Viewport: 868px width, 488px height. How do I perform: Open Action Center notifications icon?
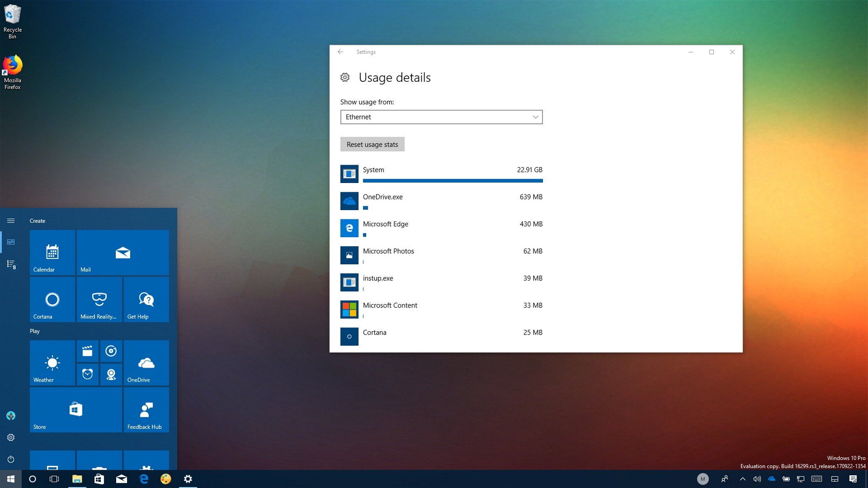[x=853, y=479]
